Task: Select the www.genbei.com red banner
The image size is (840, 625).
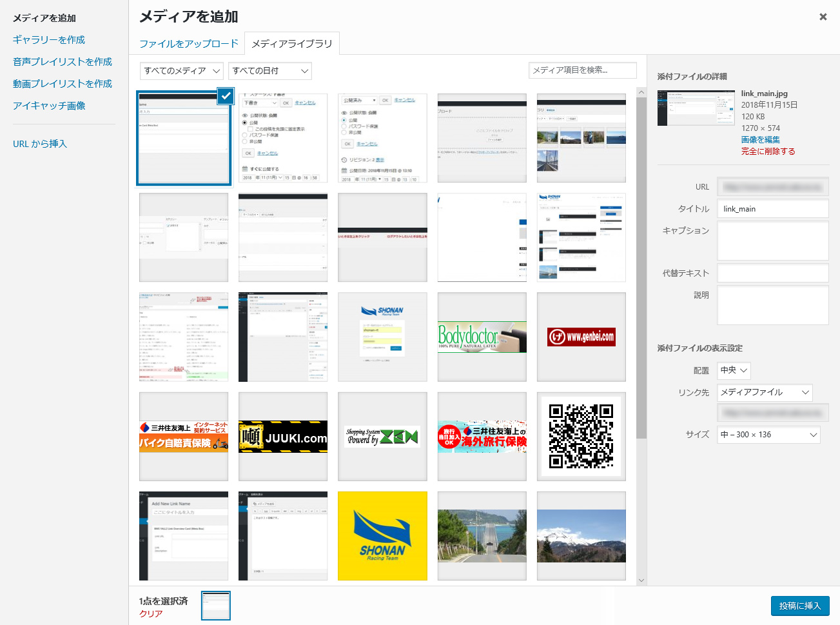Action: point(581,337)
